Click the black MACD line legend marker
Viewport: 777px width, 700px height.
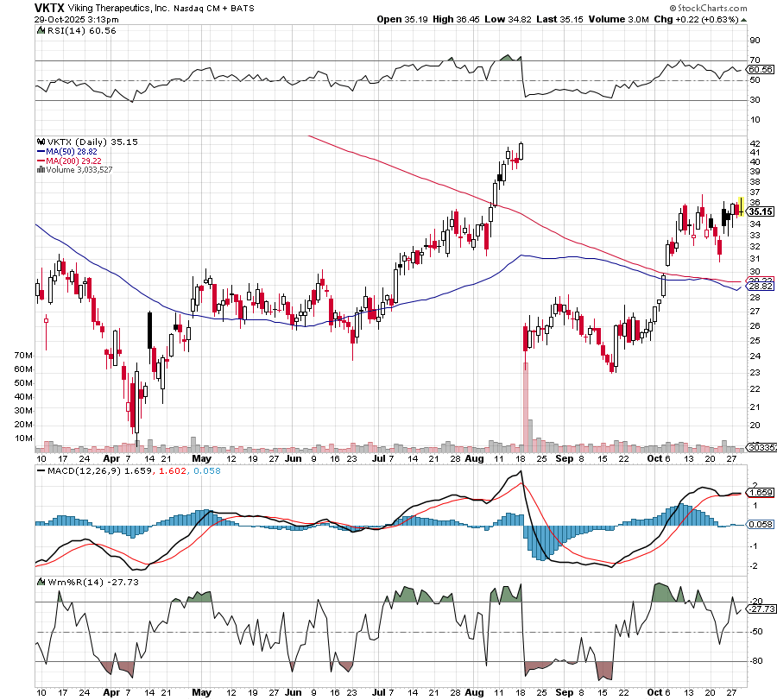[x=40, y=470]
